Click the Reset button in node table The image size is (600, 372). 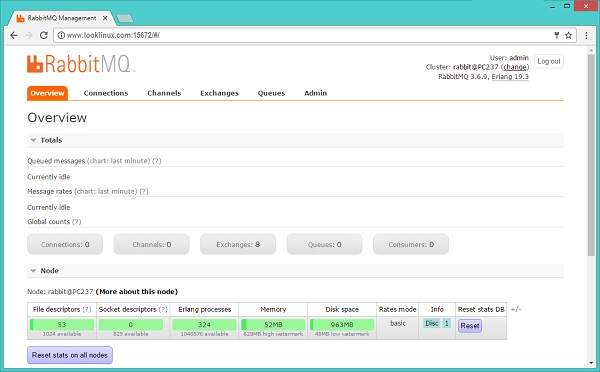[x=470, y=326]
